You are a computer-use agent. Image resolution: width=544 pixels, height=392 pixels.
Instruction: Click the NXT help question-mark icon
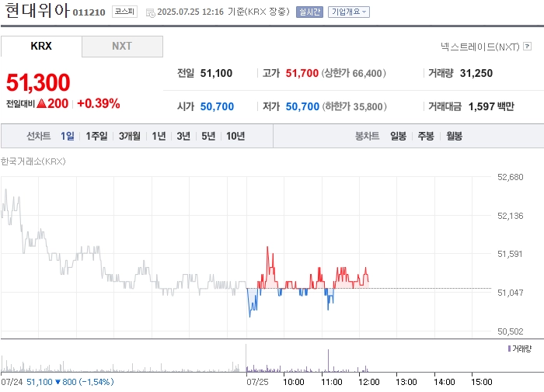pos(528,46)
